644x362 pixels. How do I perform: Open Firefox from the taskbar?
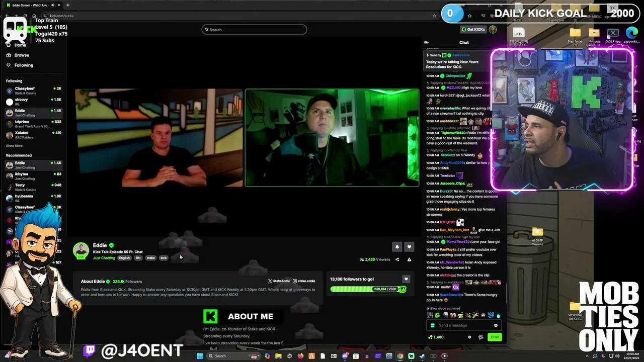[300, 356]
